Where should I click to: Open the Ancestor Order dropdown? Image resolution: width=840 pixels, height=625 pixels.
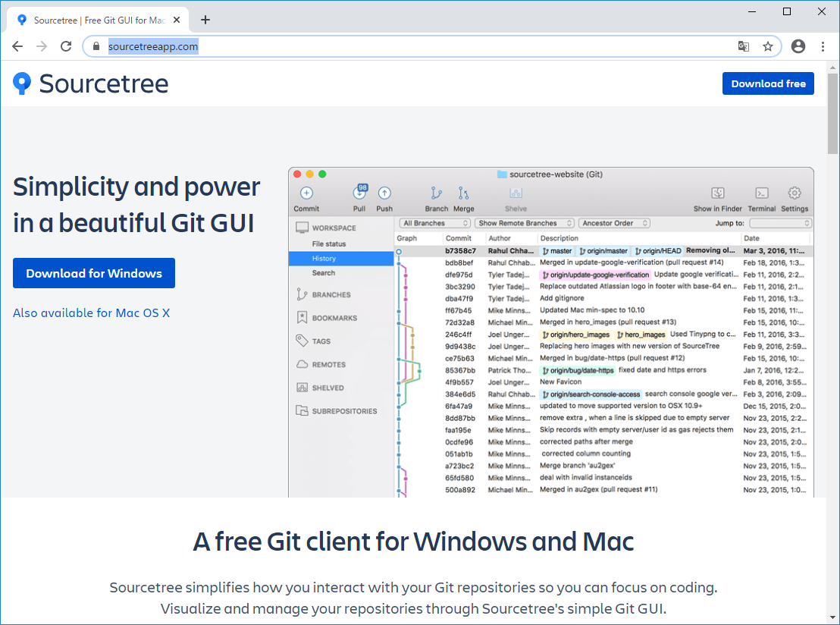pos(615,223)
